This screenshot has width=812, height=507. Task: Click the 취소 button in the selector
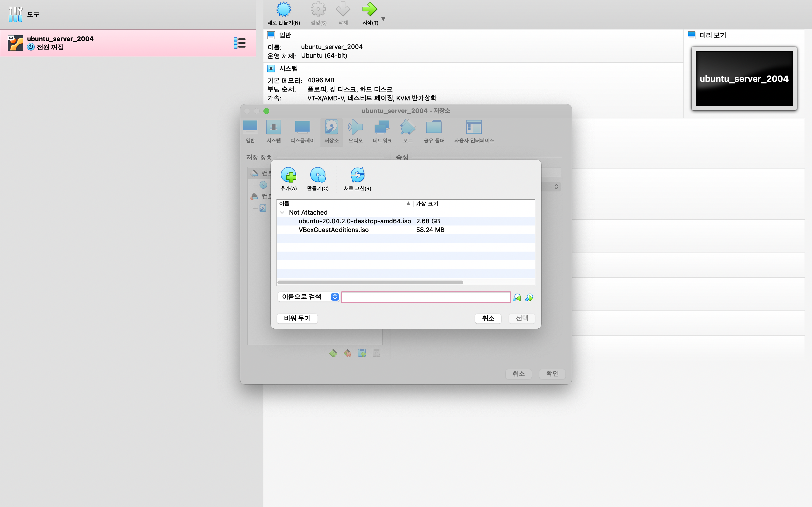click(488, 318)
